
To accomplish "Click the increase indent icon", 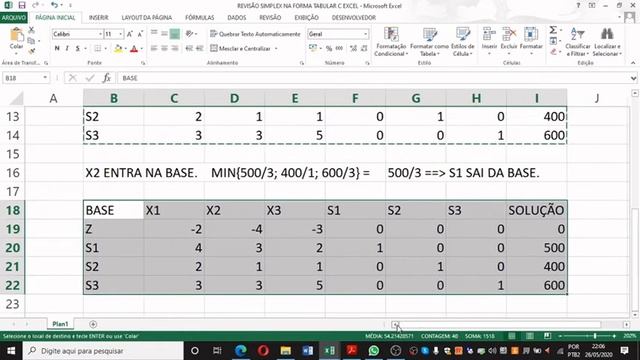I will coord(200,48).
